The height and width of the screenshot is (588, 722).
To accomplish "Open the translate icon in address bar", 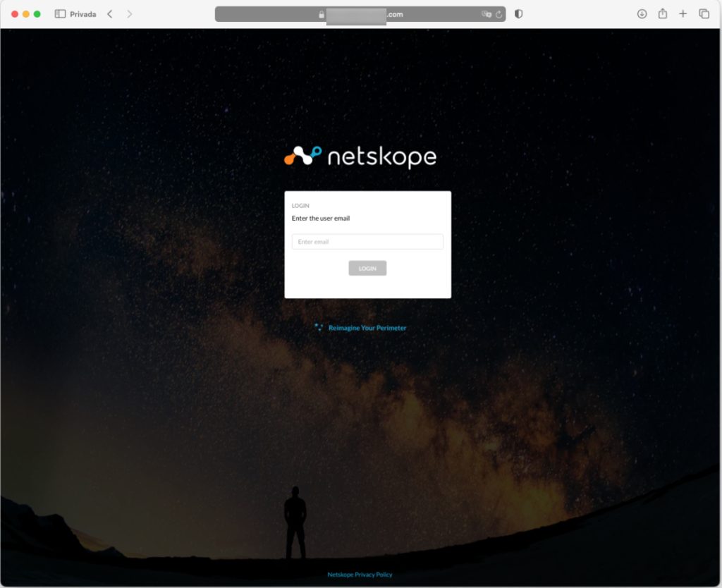I will [x=487, y=14].
